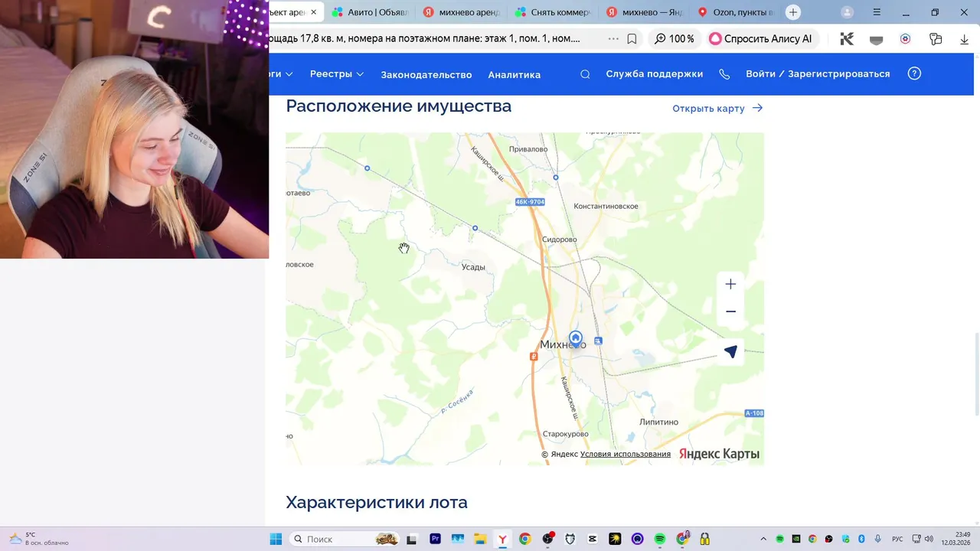Expand the Реестры dropdown menu
The image size is (980, 551).
pyautogui.click(x=337, y=74)
